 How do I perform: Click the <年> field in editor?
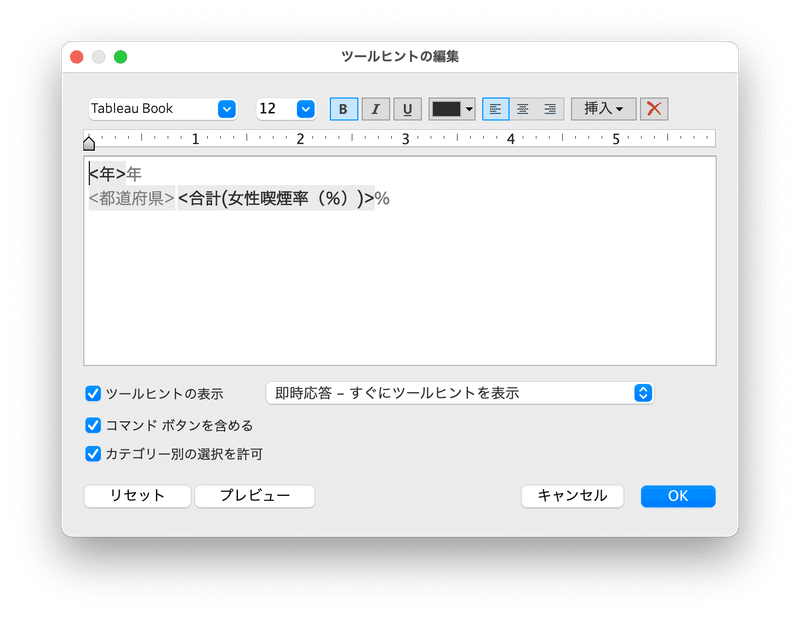tap(107, 174)
